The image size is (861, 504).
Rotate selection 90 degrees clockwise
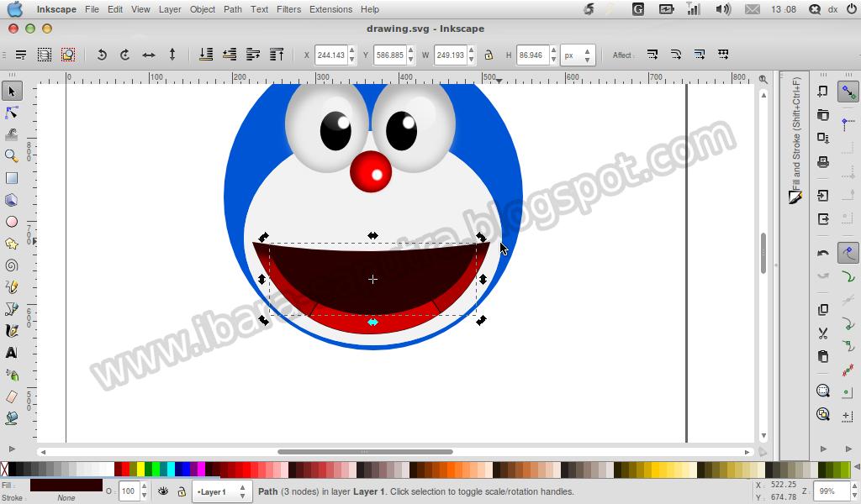point(125,55)
